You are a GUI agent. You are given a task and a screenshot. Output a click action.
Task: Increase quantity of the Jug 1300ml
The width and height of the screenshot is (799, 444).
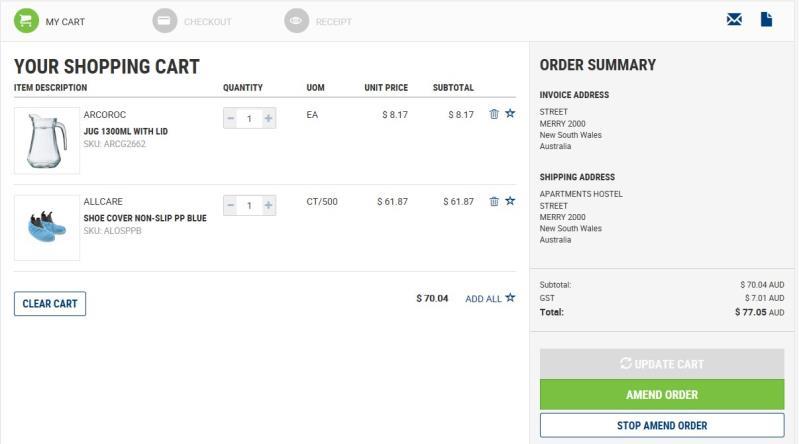268,119
